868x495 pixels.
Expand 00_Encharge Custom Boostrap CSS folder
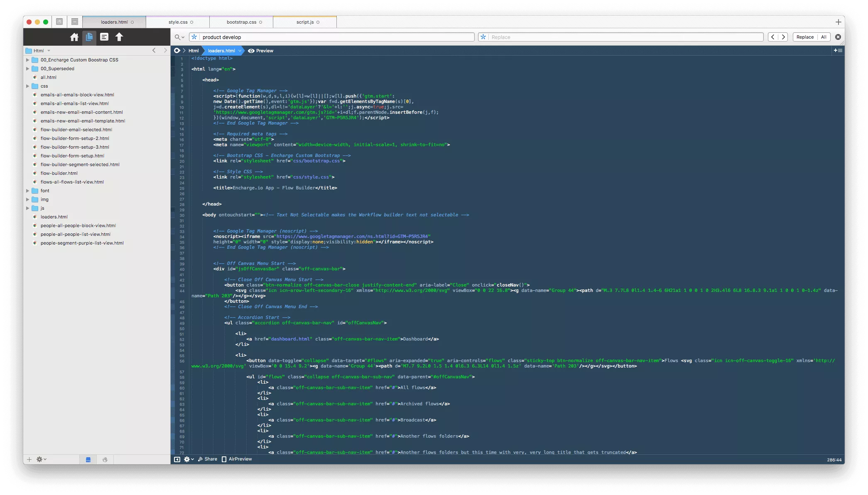(x=28, y=60)
